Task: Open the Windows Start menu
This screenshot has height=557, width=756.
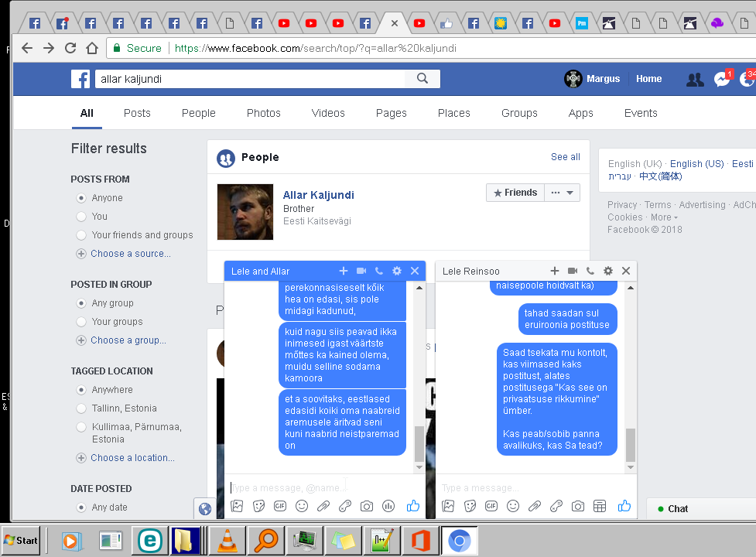Action: pos(21,541)
